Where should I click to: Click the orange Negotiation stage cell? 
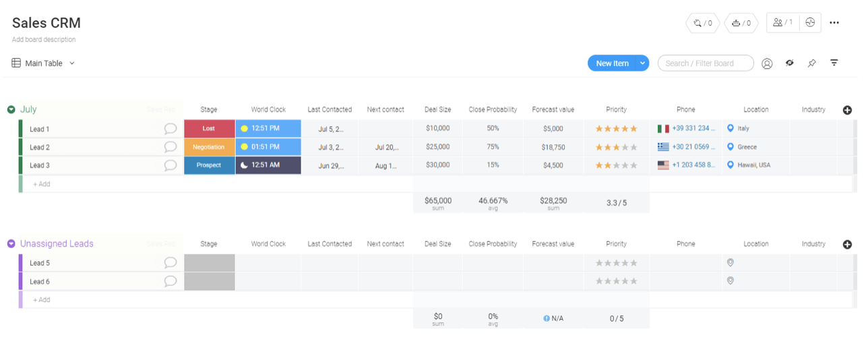[x=209, y=147]
